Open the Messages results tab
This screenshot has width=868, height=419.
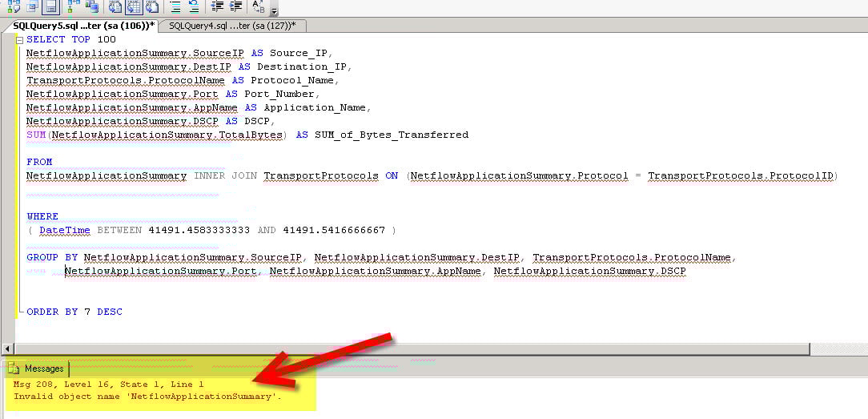37,368
